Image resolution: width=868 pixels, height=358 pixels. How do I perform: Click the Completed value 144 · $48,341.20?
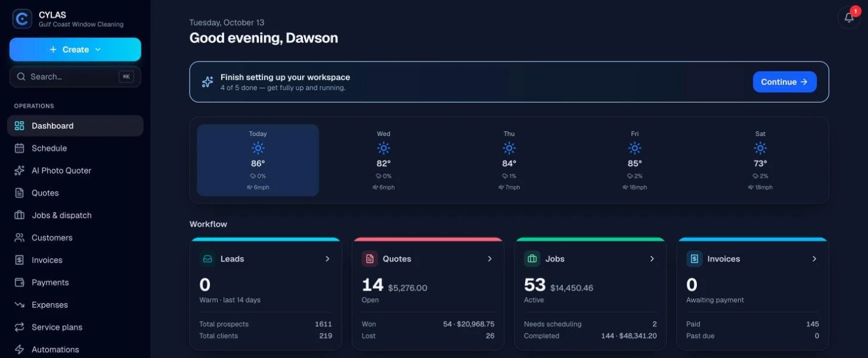coord(629,336)
